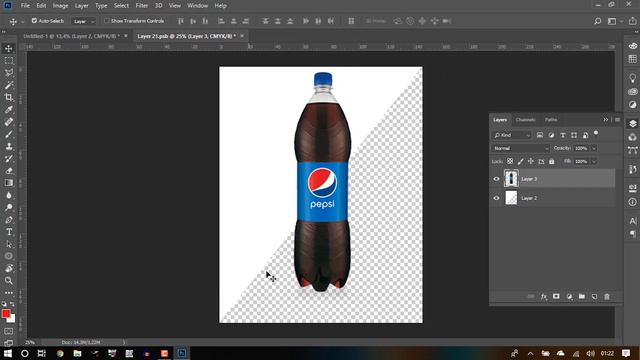Open the Normal blend mode dropdown
Image resolution: width=640 pixels, height=360 pixels.
tap(520, 148)
